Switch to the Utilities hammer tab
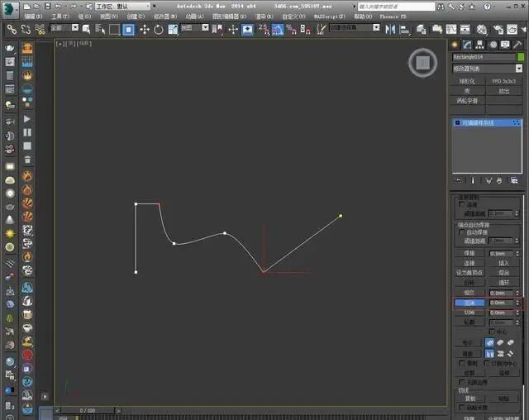Image resolution: width=529 pixels, height=420 pixels. pos(517,45)
